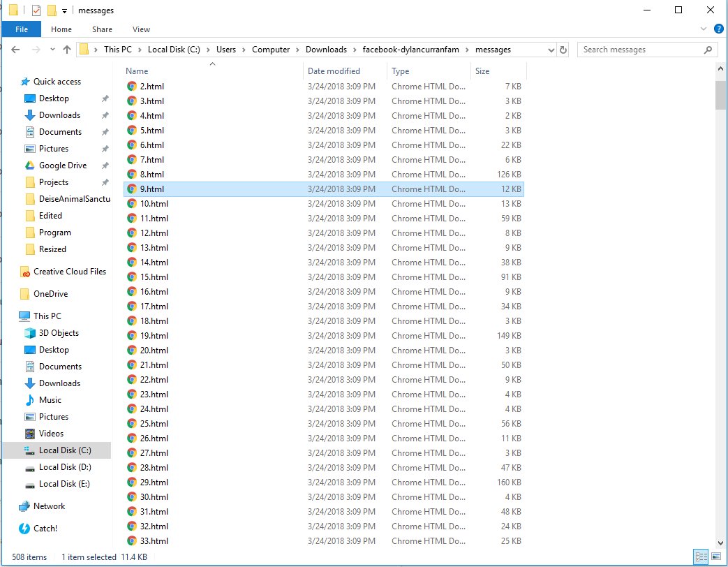
Task: Open the 3D Objects folder icon
Action: 30,333
